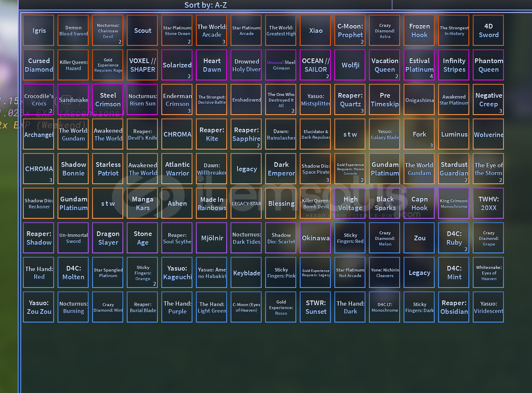
Task: Select the Reaper: Quartz tile
Action: pos(350,100)
